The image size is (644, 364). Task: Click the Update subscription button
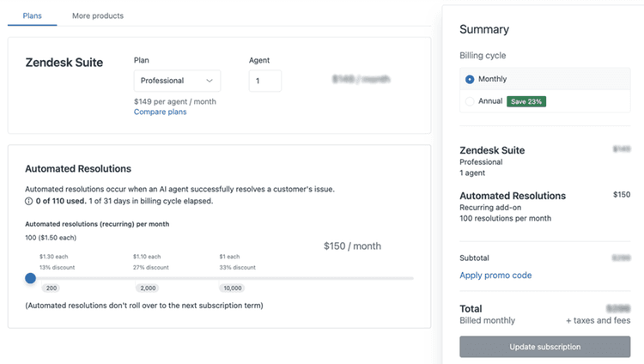(545, 347)
